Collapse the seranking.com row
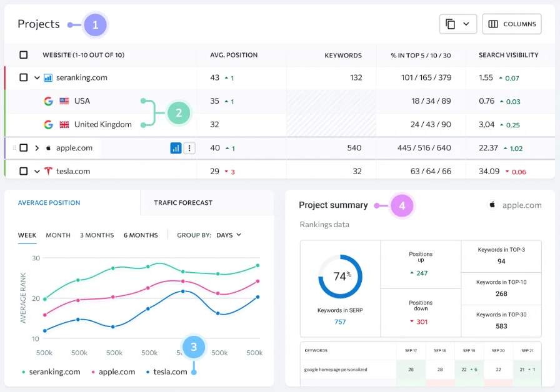The image size is (560, 392). pyautogui.click(x=37, y=77)
